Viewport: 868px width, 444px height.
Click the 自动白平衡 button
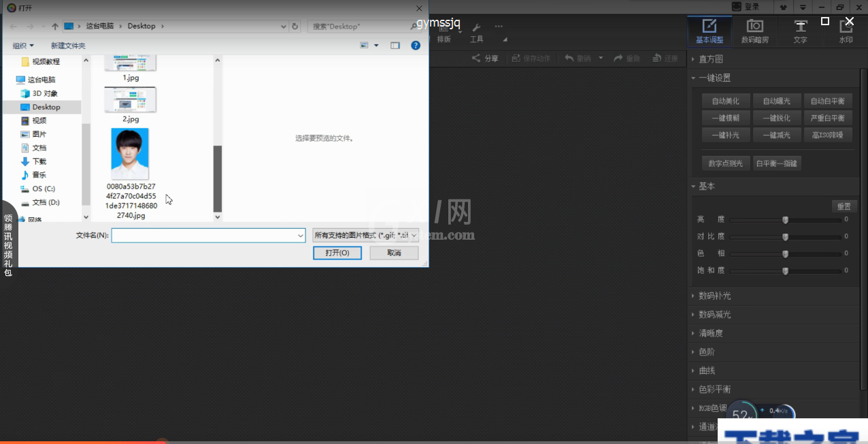pos(828,101)
